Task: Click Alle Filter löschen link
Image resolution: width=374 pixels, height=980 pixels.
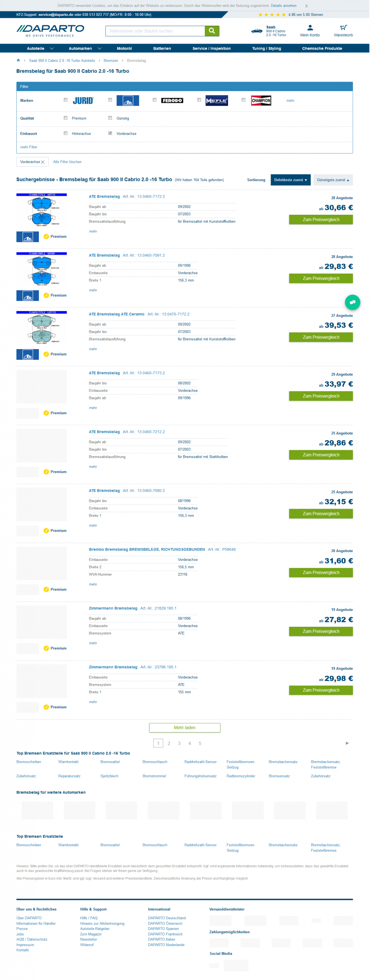Action: pos(67,162)
